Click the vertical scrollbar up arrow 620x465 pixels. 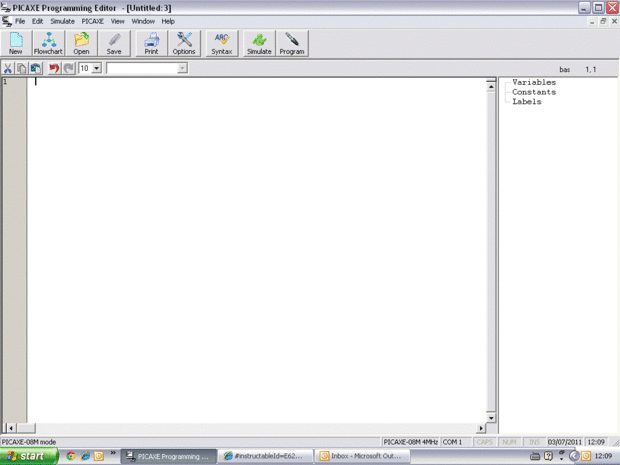[491, 86]
